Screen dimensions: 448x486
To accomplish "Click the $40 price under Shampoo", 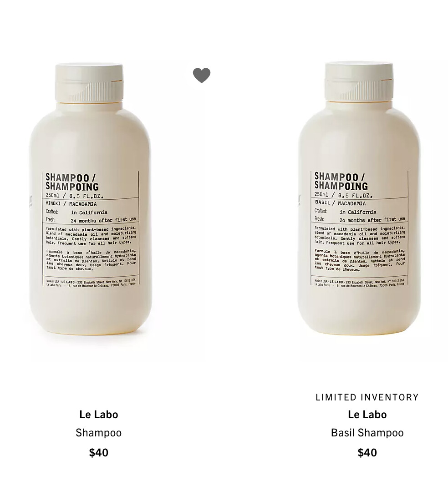I will click(99, 452).
